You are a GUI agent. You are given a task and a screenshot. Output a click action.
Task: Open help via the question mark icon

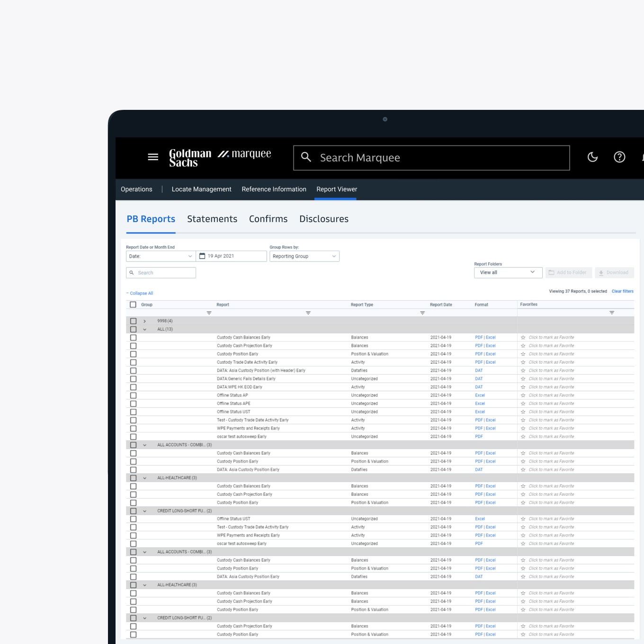[619, 157]
